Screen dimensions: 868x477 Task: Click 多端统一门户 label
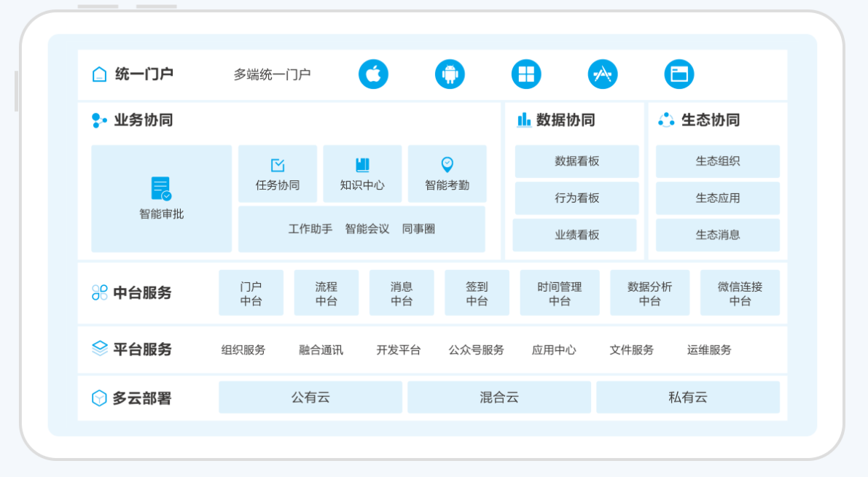[272, 74]
